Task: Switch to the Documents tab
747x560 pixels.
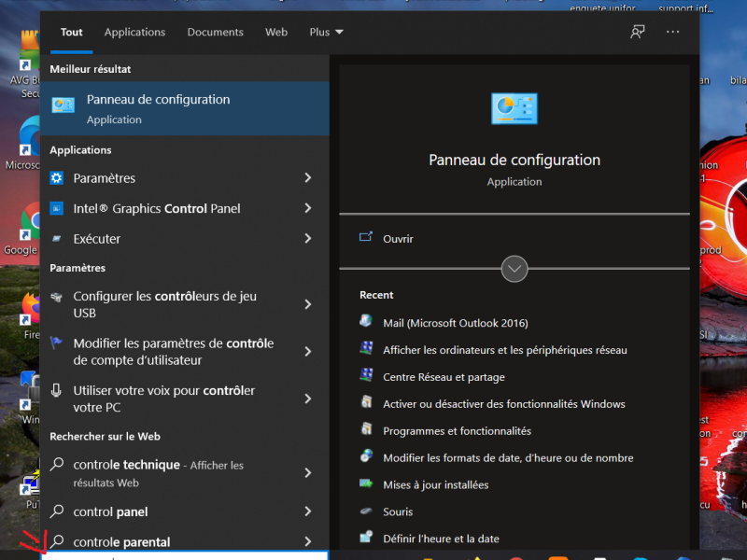Action: coord(216,32)
